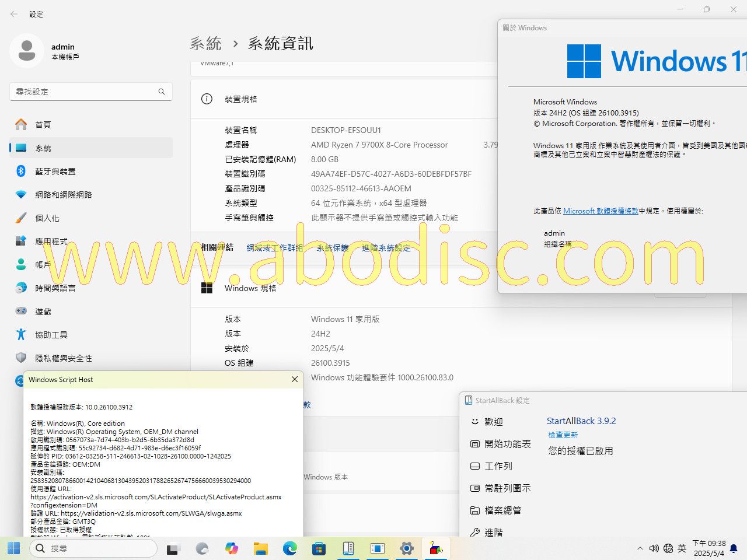Open 進階 tab in StartAllBack

click(487, 532)
